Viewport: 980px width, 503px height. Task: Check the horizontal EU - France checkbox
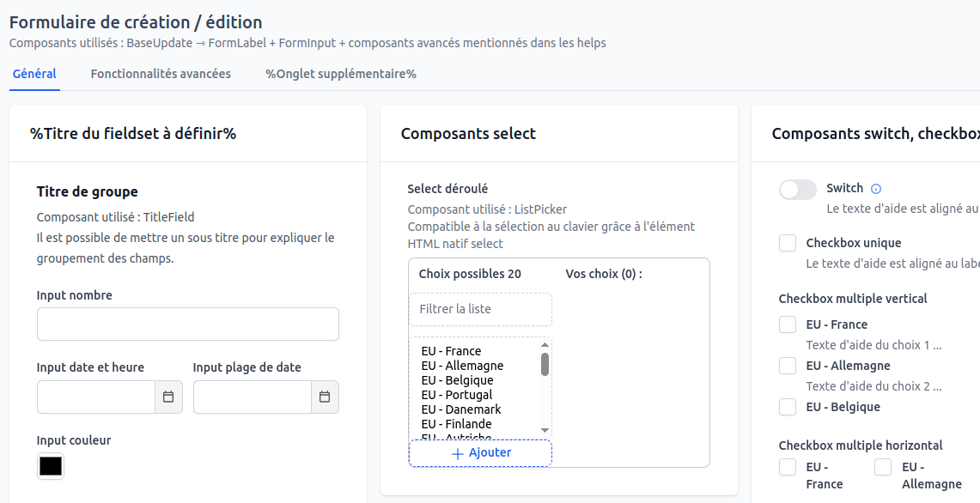coord(788,468)
